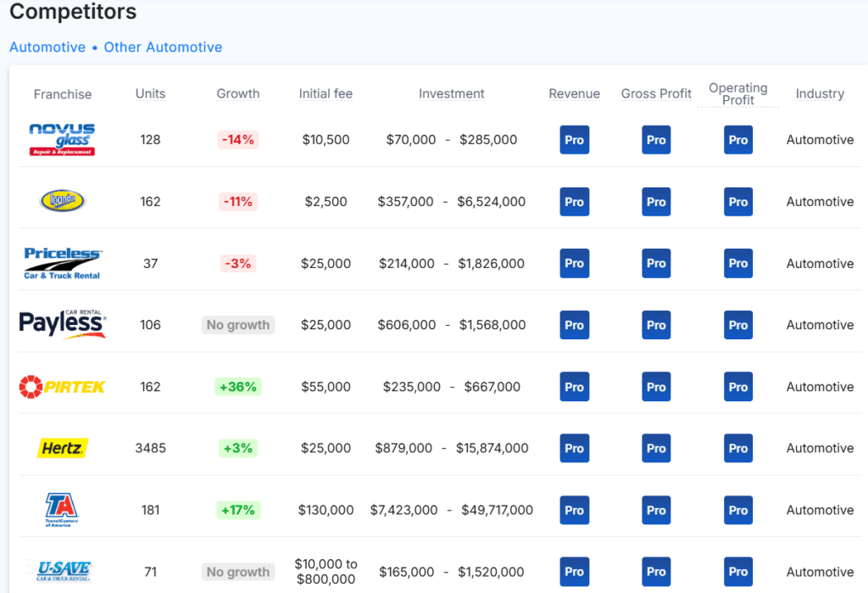Click the Revenue Pro badge for Payless
The image size is (868, 593).
pyautogui.click(x=575, y=325)
